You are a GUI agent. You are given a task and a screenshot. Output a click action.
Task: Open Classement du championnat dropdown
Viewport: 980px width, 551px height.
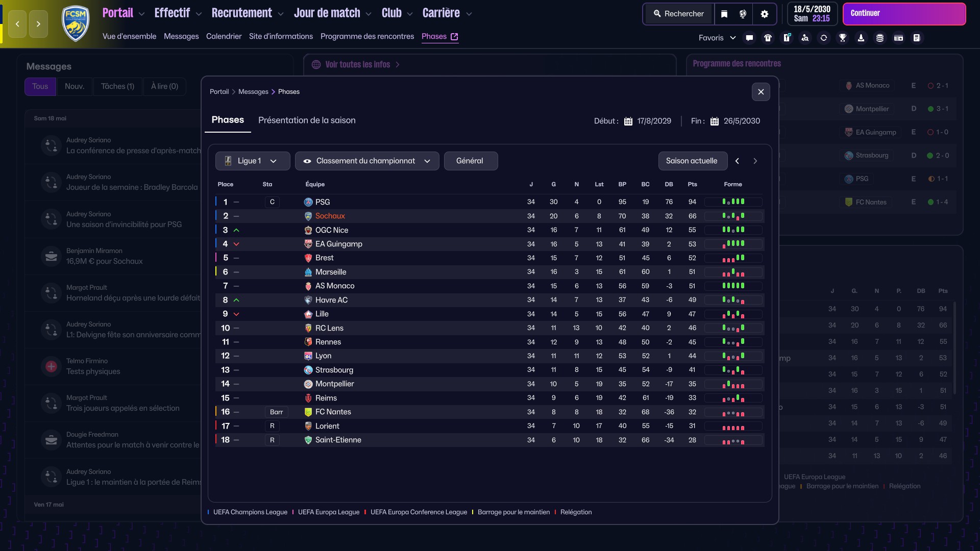click(366, 161)
